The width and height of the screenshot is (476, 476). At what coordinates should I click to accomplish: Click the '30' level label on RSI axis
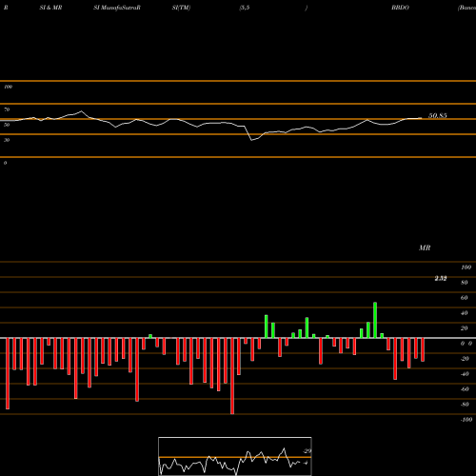(x=7, y=140)
